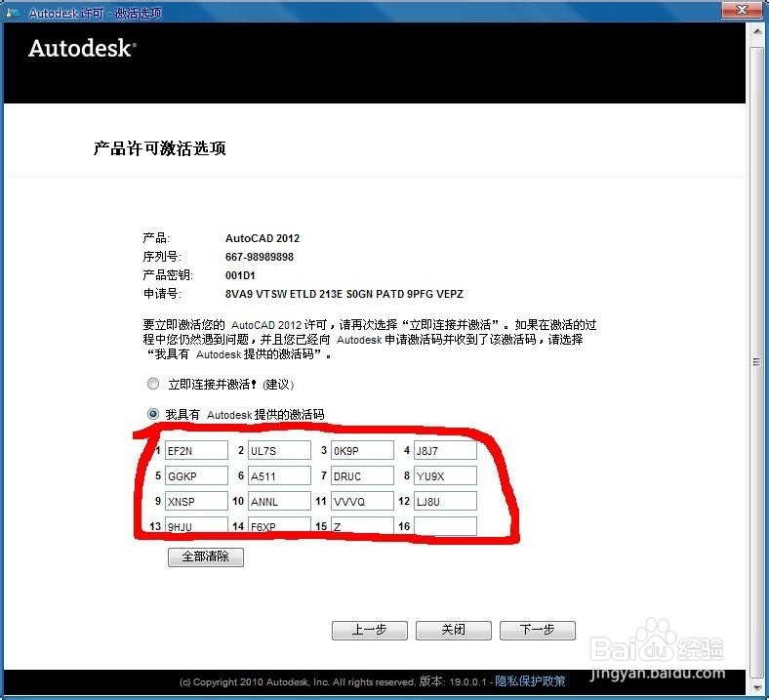Click activation code field 15 containing Z
769x700 pixels.
(x=362, y=526)
